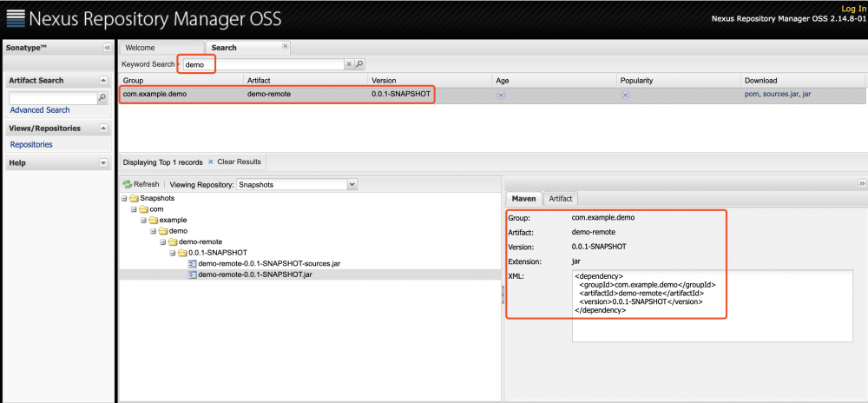Select the demo-remote-0.0.1-SNAPSHOT-sources.jar file icon

(x=192, y=263)
